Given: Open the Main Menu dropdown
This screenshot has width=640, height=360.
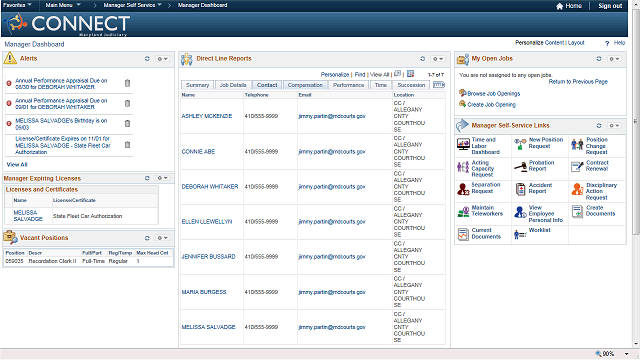Looking at the screenshot, I should click(63, 5).
